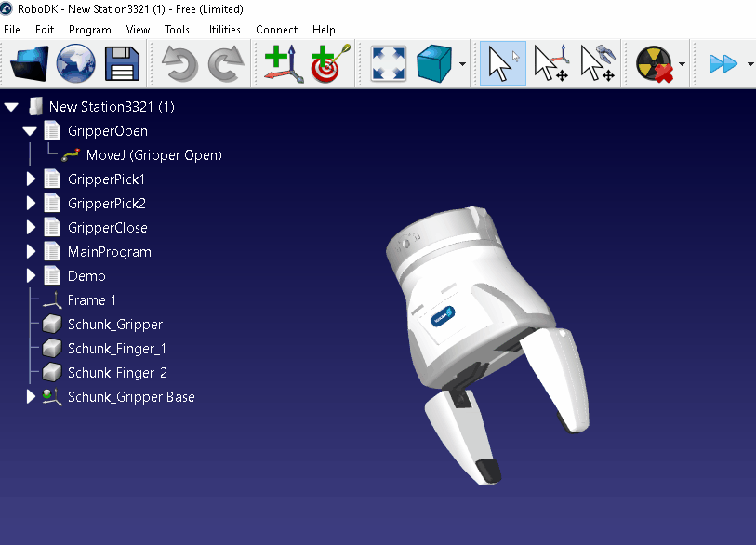Screen dimensions: 756x545
Task: Undo the last action
Action: point(179,63)
